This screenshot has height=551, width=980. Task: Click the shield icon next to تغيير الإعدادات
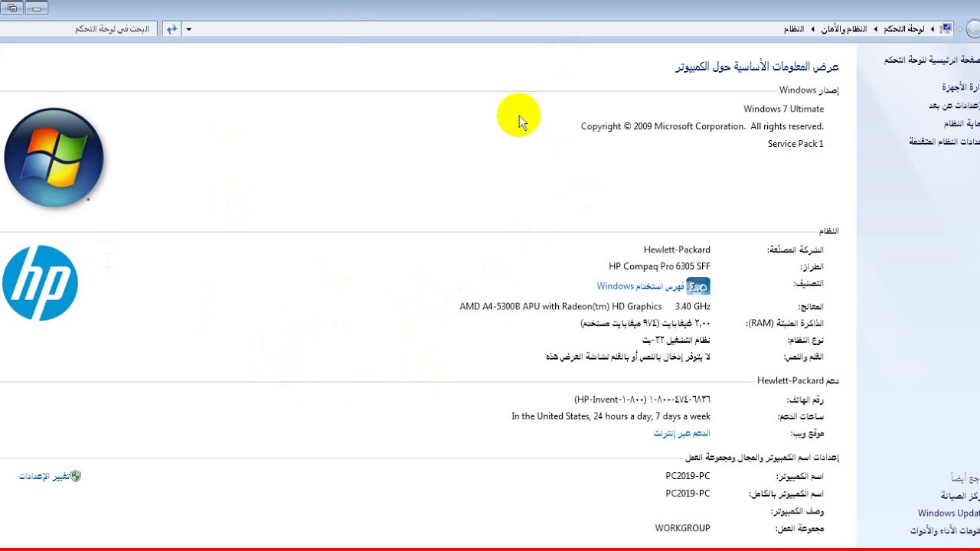75,476
